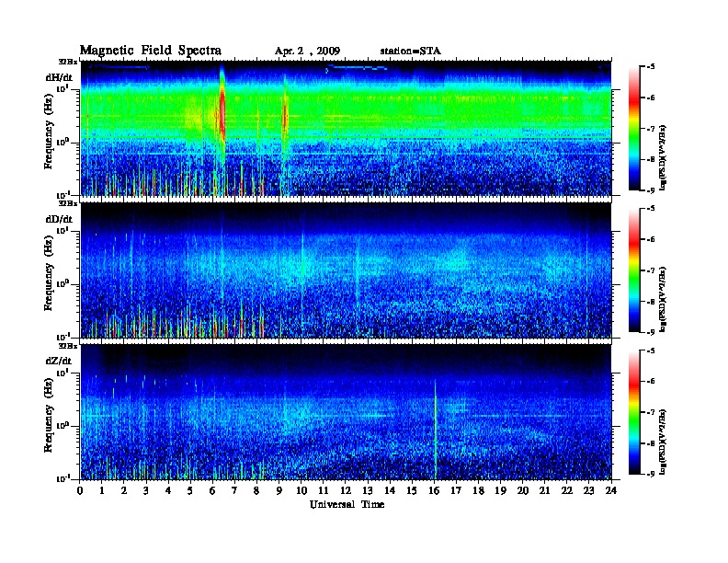The image size is (728, 563).
Task: Click hour tick label "9" on time axis
Action: [x=279, y=490]
